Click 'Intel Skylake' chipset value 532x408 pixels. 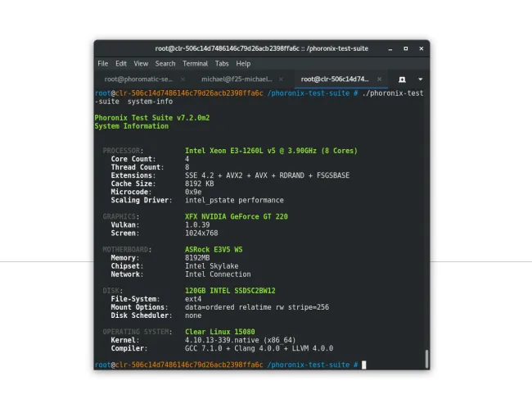pyautogui.click(x=211, y=266)
